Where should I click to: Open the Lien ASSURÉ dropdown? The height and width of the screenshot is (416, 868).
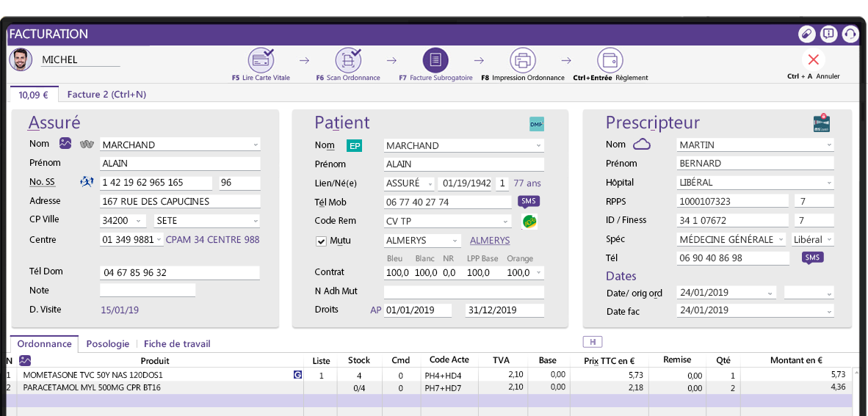pyautogui.click(x=430, y=183)
